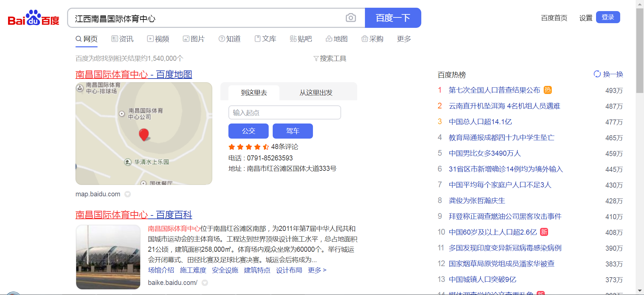The height and width of the screenshot is (295, 644).
Task: Click the 48条评论 reviews text
Action: (x=284, y=147)
